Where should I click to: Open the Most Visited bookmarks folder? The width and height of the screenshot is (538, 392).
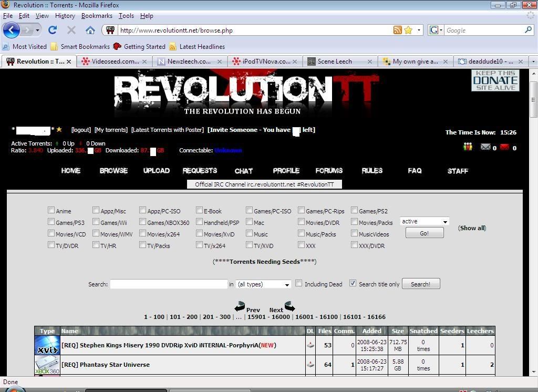[25, 46]
